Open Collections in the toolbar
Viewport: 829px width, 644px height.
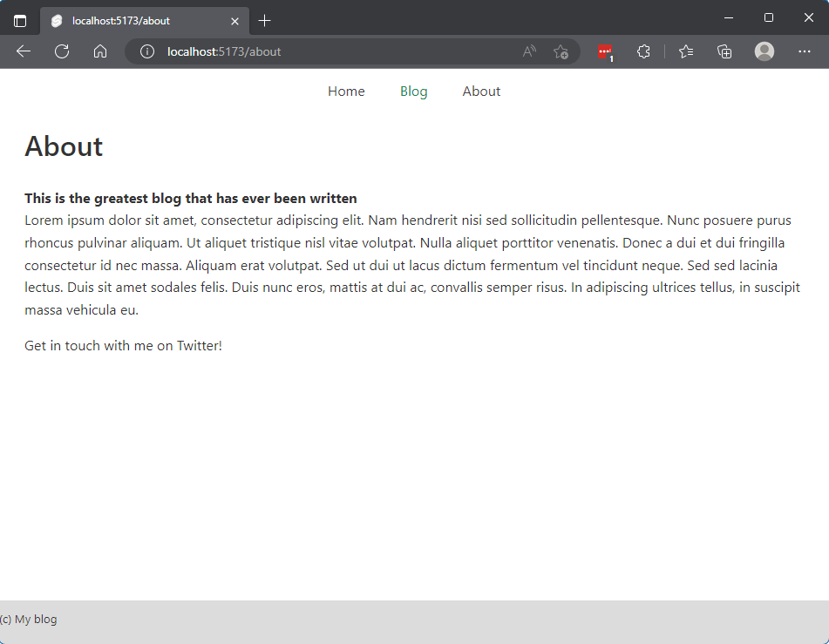coord(724,51)
